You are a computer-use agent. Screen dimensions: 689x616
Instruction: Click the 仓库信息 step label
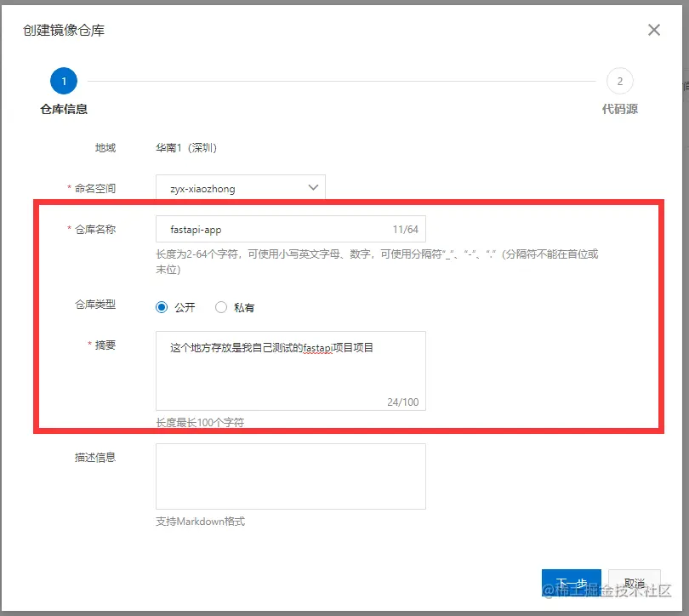coord(64,109)
